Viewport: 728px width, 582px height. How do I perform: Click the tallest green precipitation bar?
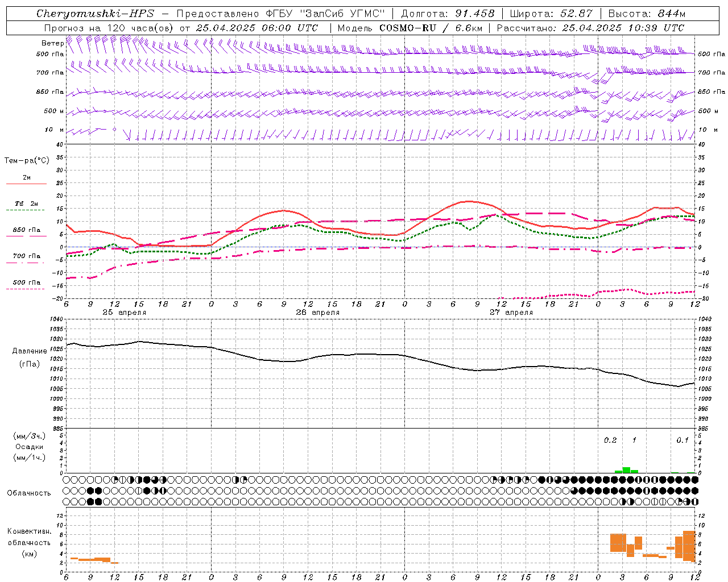626,470
